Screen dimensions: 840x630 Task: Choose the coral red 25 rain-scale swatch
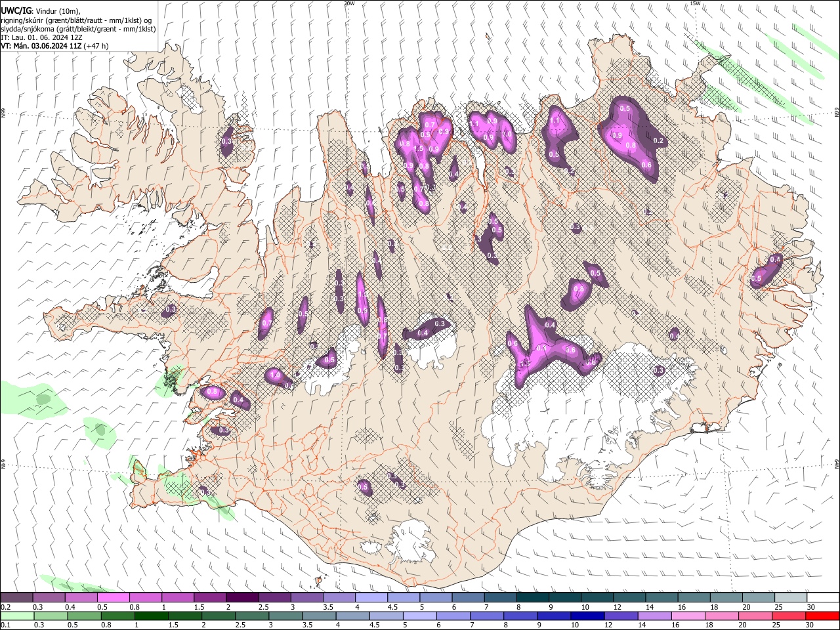click(x=787, y=616)
